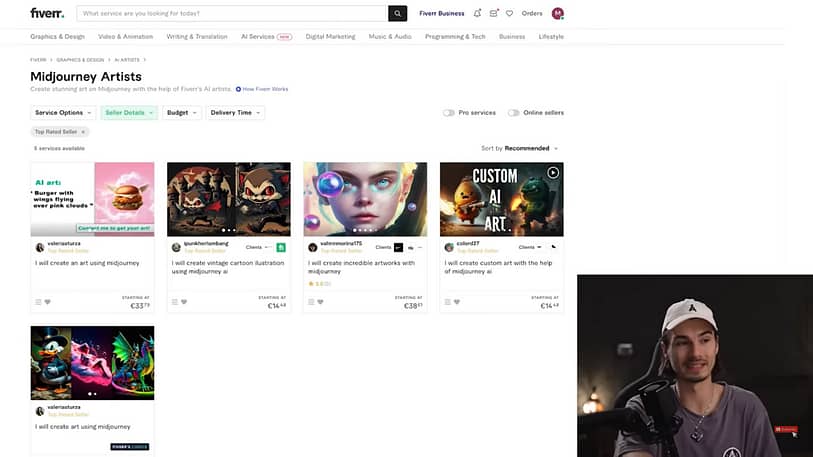Open Lifestyle category
Image resolution: width=813 pixels, height=457 pixels.
coord(551,37)
